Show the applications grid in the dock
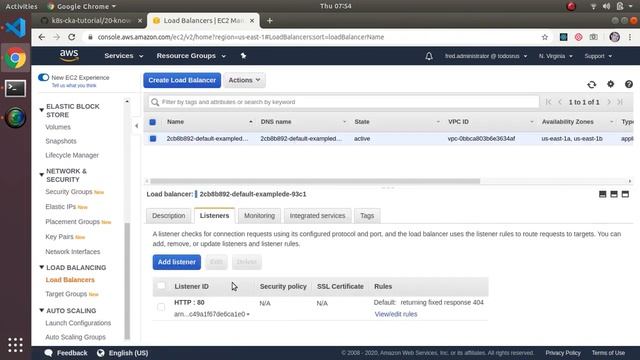 click(16, 345)
